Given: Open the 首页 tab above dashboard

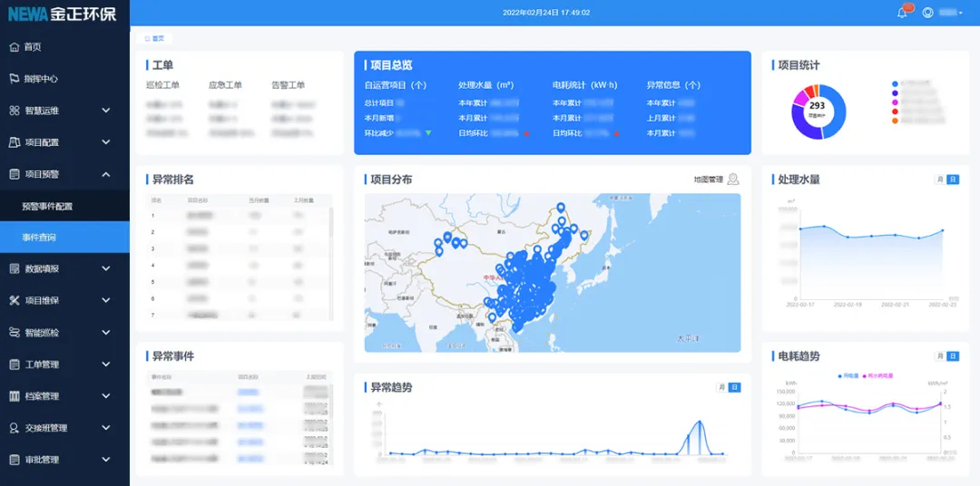Looking at the screenshot, I should (154, 38).
